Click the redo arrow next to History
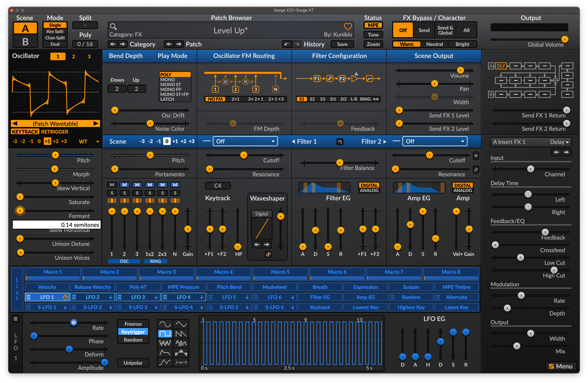This screenshot has height=383, width=588. pyautogui.click(x=297, y=44)
